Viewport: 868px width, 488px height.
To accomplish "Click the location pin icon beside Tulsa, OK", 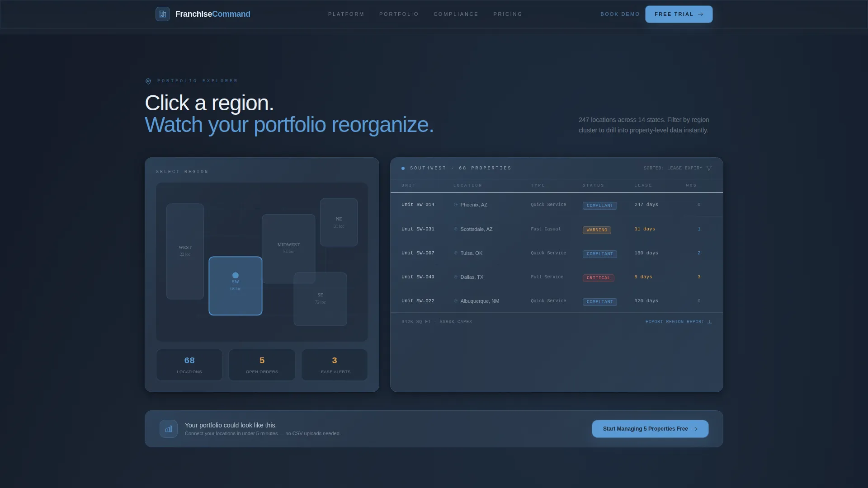I will (x=456, y=253).
